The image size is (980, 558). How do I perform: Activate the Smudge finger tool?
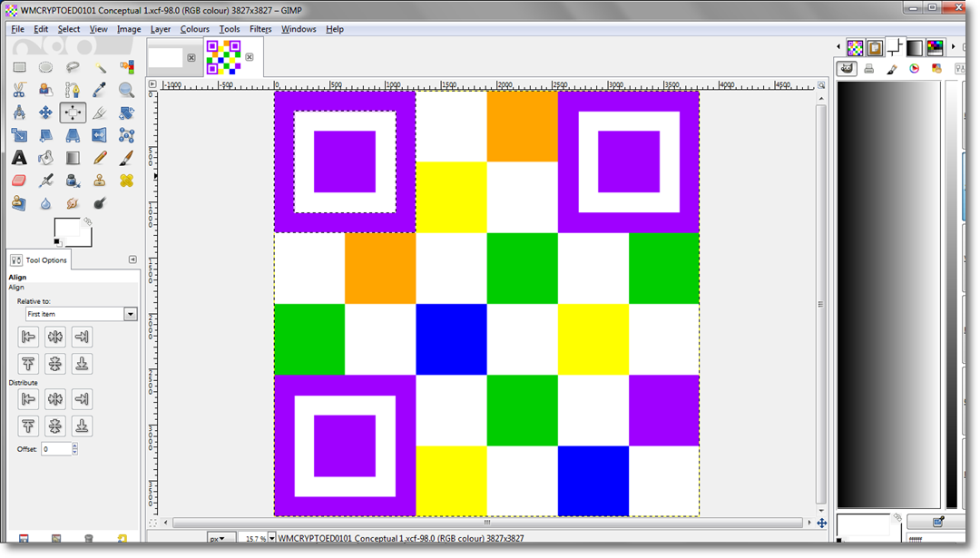click(73, 203)
